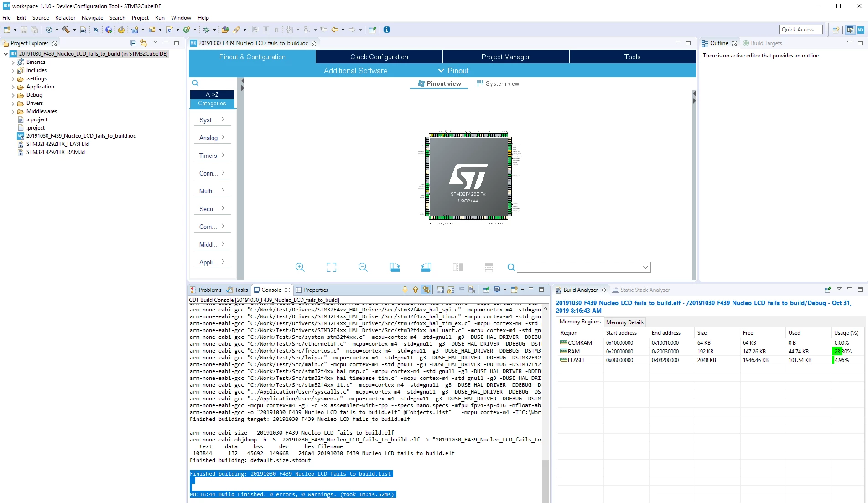Click the search icon left of categories field
Viewport: 868px width, 503px height.
click(195, 83)
